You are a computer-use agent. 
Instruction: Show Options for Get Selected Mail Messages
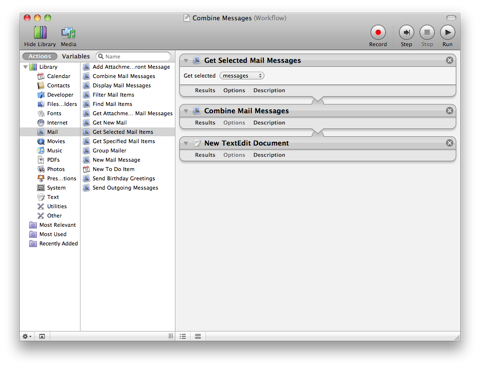[234, 91]
